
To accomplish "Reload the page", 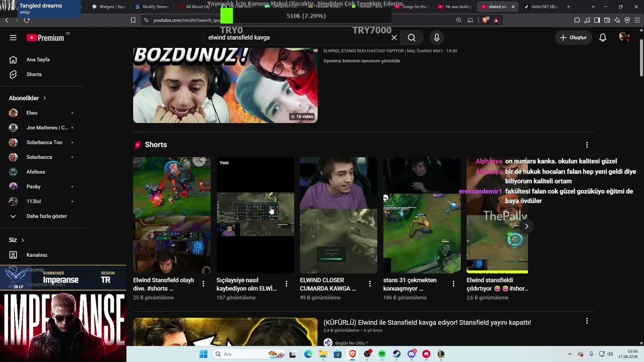I will 27,20.
